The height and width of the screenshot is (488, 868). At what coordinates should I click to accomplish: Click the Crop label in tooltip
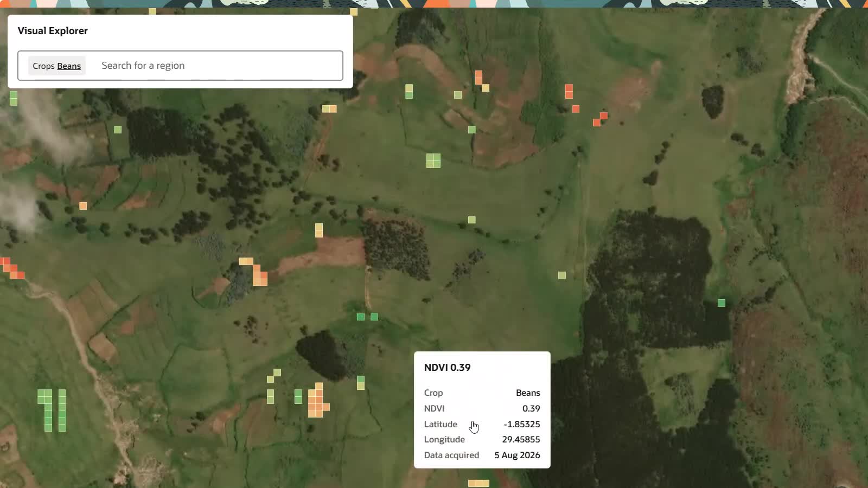click(433, 393)
